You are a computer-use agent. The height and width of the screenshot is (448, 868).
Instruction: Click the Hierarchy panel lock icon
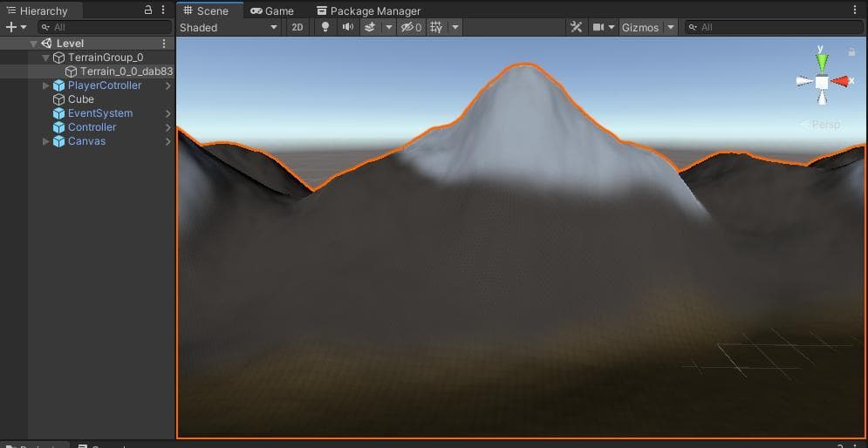click(x=147, y=10)
